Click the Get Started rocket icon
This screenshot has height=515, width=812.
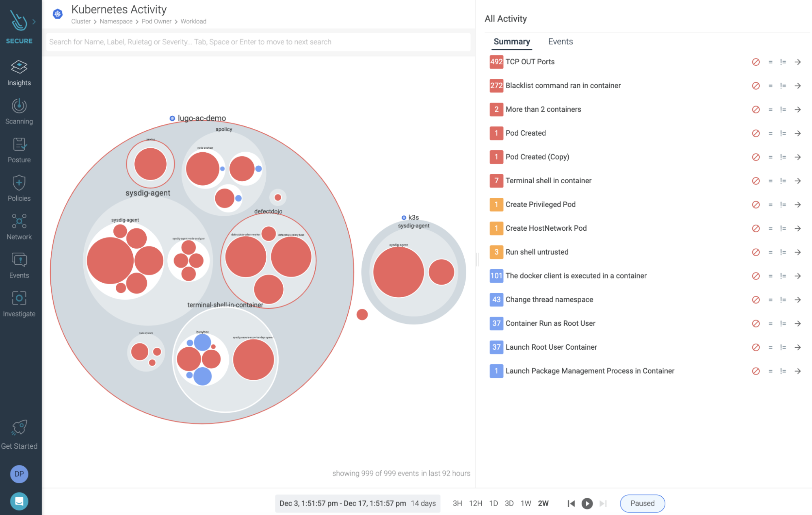(19, 428)
